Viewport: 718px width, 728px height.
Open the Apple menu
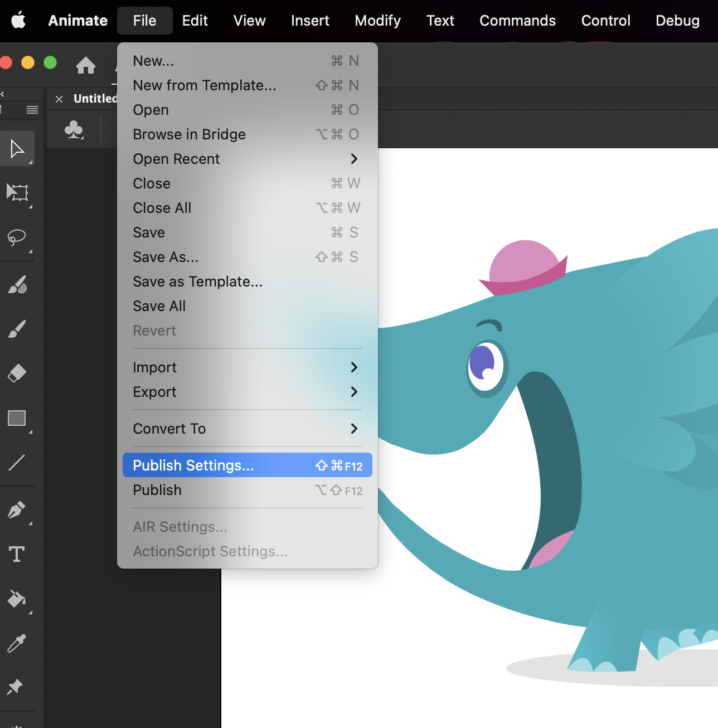click(18, 21)
